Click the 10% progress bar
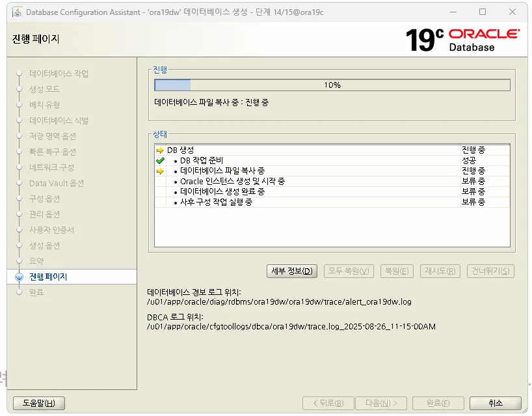 click(332, 85)
